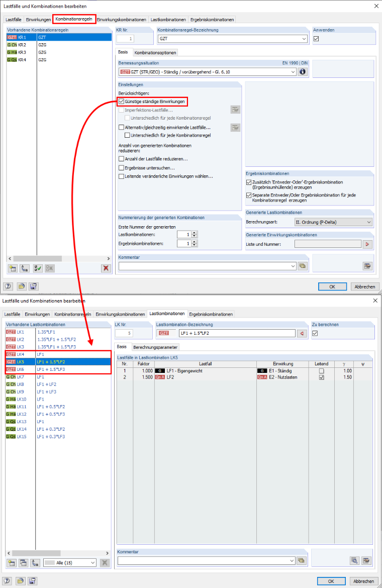The image size is (382, 588).
Task: Click magnifier detail icon in lower dialog
Action: (x=354, y=561)
